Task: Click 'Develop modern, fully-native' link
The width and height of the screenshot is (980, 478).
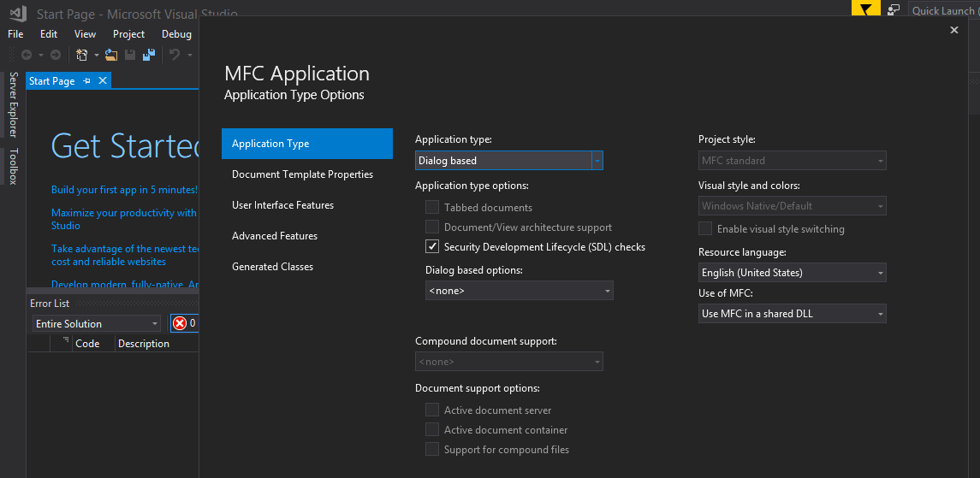Action: (124, 285)
